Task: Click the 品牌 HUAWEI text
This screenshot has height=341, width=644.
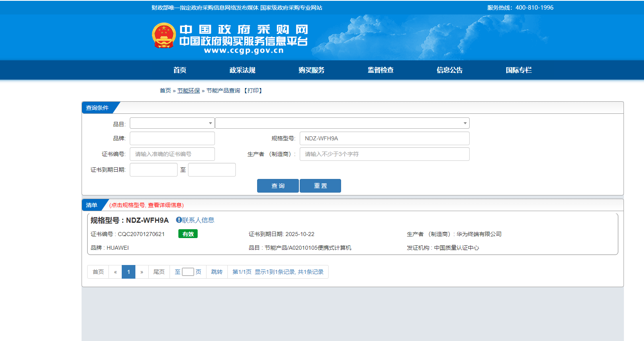Action: pos(110,248)
